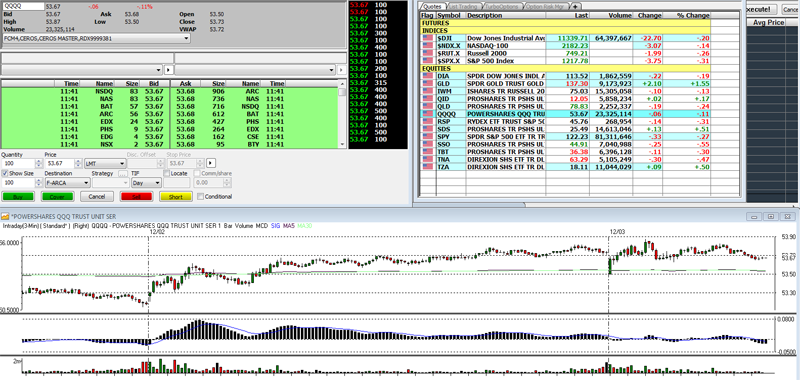Screen dimensions: 800x380
Task: Click the arrow button next to Stop Price
Action: click(x=210, y=163)
